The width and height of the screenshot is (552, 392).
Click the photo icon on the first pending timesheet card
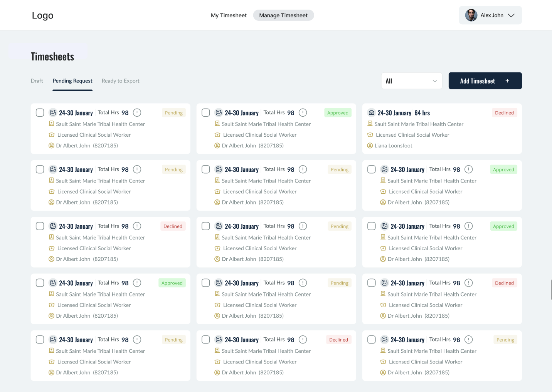pyautogui.click(x=53, y=112)
